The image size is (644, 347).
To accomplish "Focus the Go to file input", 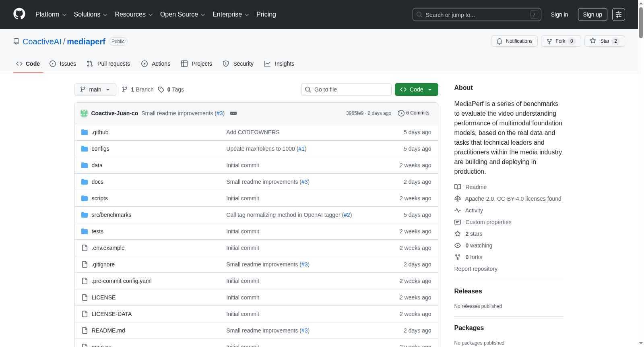I will 346,89.
